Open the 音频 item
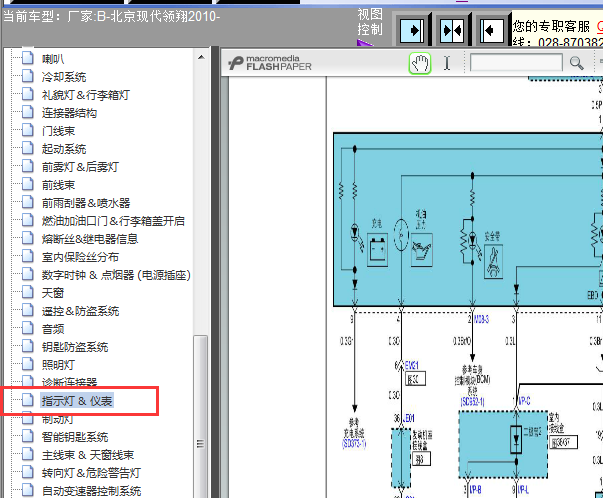 pos(53,329)
